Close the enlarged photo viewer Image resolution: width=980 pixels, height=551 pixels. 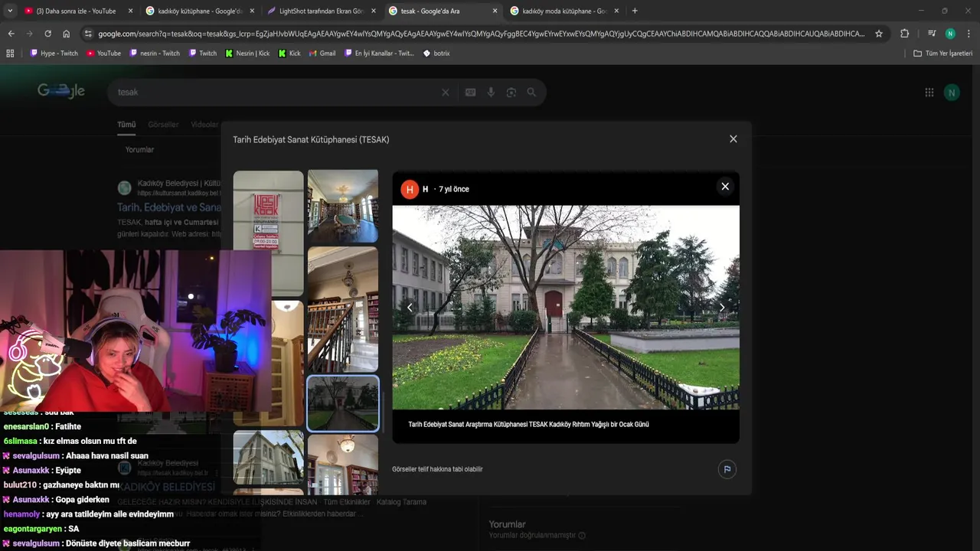coord(725,187)
